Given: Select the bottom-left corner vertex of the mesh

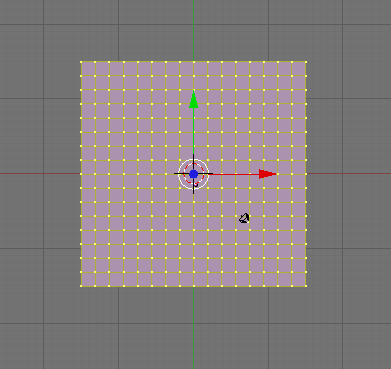Looking at the screenshot, I should pos(81,286).
